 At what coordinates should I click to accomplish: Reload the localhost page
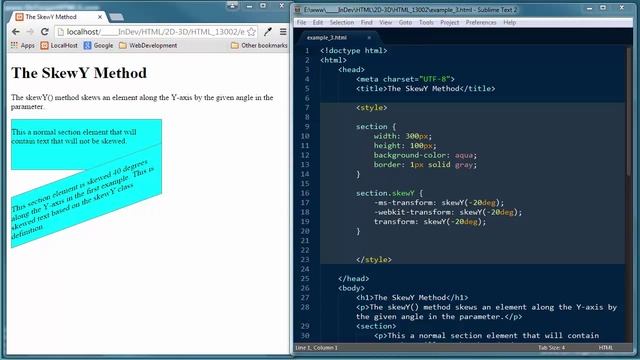[x=45, y=31]
